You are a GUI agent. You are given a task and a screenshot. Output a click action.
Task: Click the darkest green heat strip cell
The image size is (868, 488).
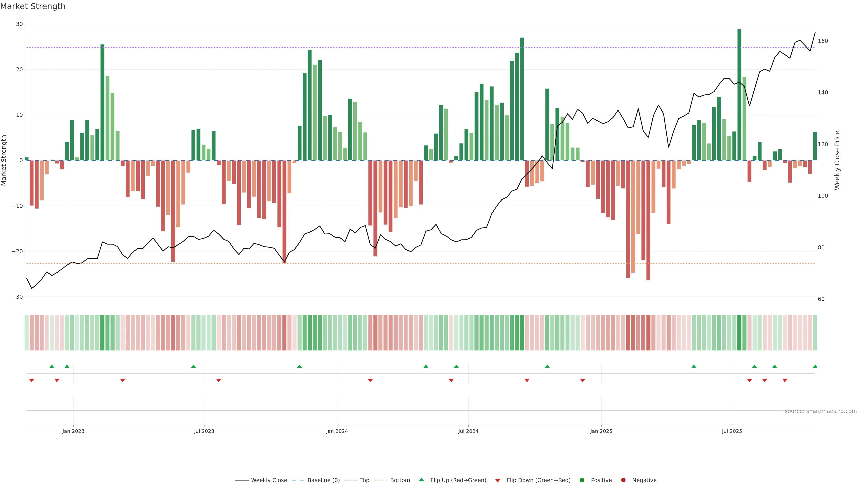[x=739, y=332]
